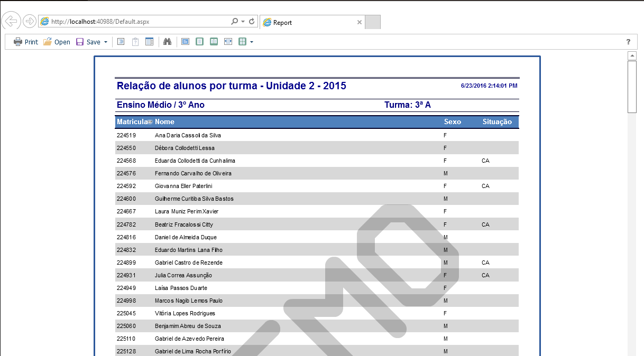The height and width of the screenshot is (356, 644).
Task: Close the Report browser tab
Action: (360, 22)
